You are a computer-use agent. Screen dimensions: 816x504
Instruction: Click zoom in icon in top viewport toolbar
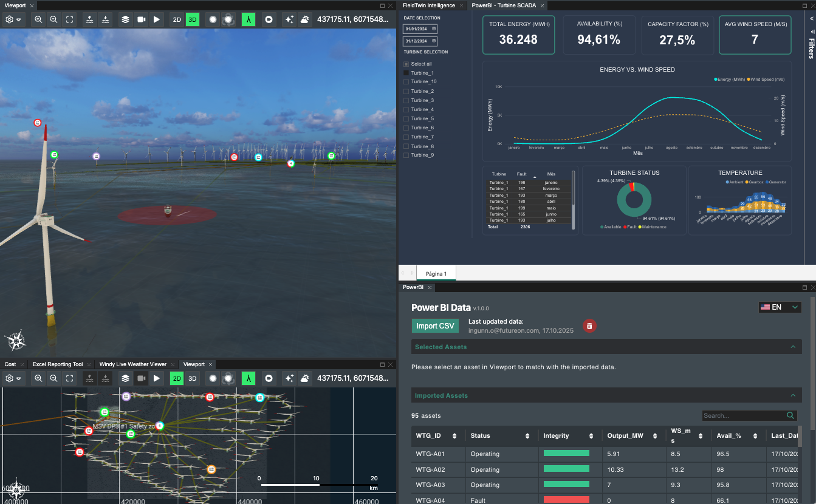pos(38,19)
